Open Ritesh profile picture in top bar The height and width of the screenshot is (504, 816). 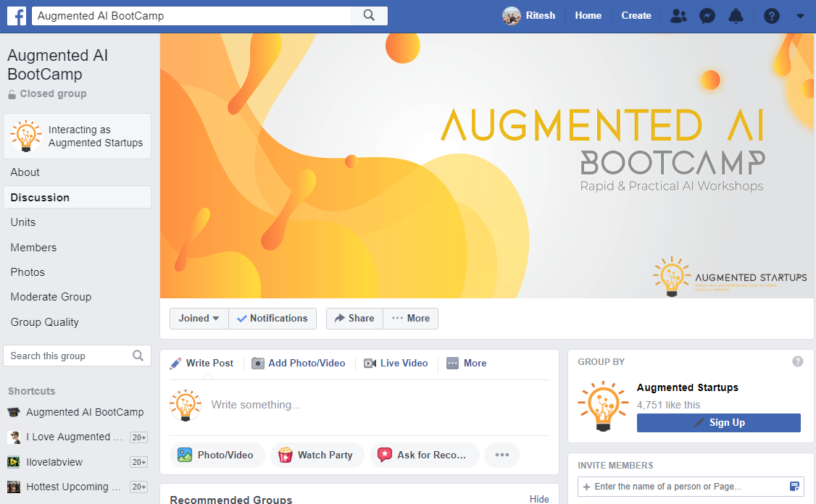511,16
